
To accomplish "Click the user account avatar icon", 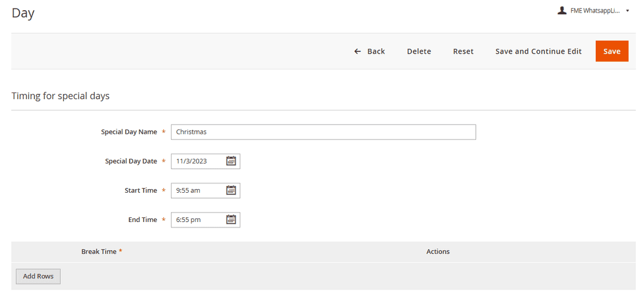I will (x=562, y=10).
